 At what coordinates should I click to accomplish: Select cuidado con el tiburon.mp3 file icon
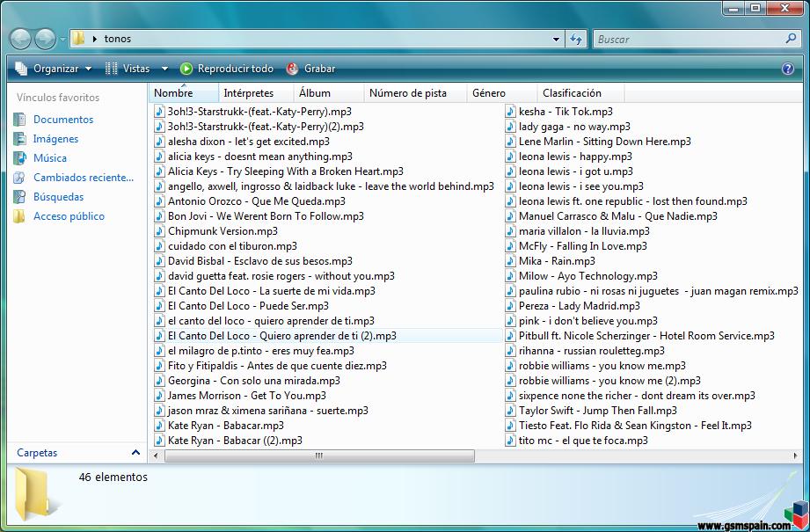tap(159, 246)
